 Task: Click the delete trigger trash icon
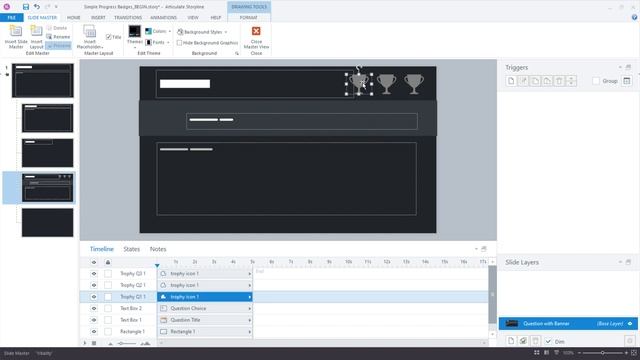559,81
